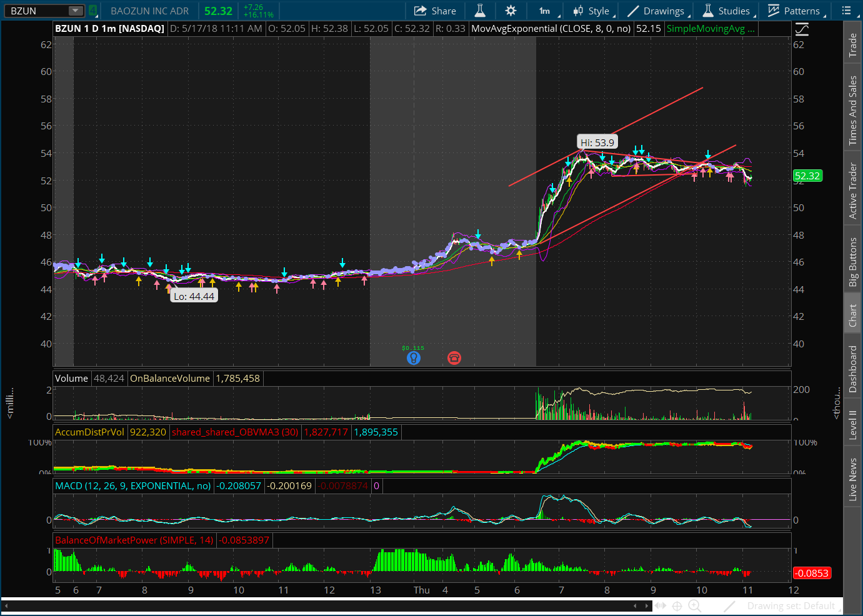This screenshot has height=616, width=863.
Task: Switch to the Level II side tab
Action: click(852, 425)
